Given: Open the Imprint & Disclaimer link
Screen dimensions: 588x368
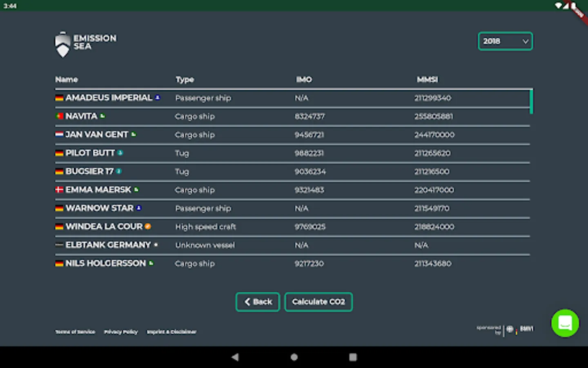Looking at the screenshot, I should (x=171, y=332).
